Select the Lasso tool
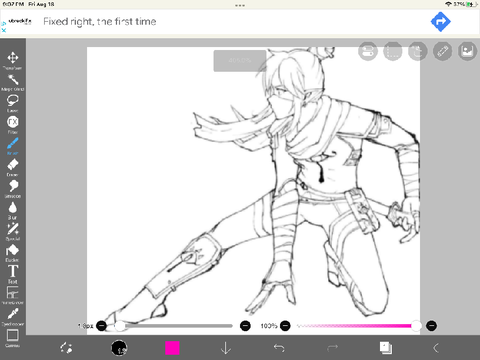 point(13,103)
